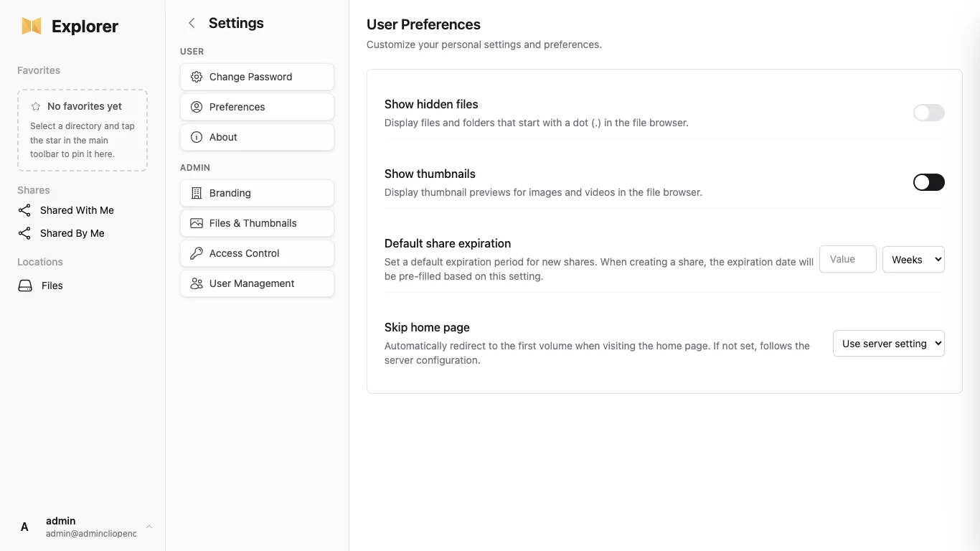The width and height of the screenshot is (980, 551).
Task: Open Files & Thumbnails settings
Action: coord(257,223)
